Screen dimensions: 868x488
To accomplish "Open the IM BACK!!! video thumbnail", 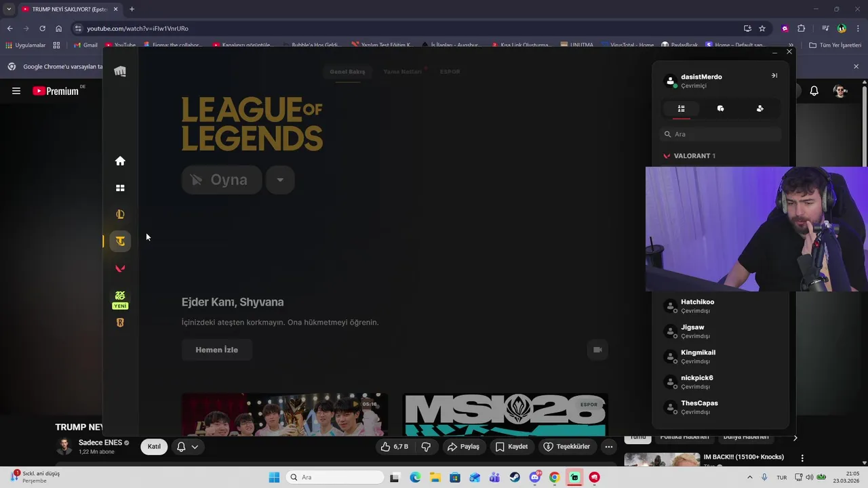I will [x=662, y=460].
